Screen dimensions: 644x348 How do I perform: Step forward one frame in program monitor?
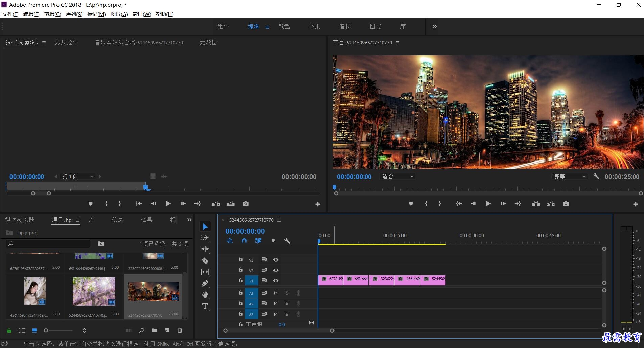pos(503,204)
